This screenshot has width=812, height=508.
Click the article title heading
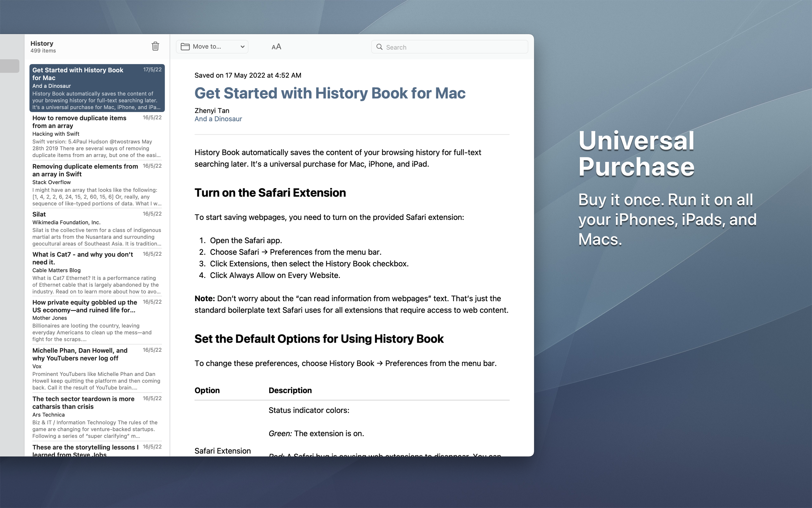330,93
